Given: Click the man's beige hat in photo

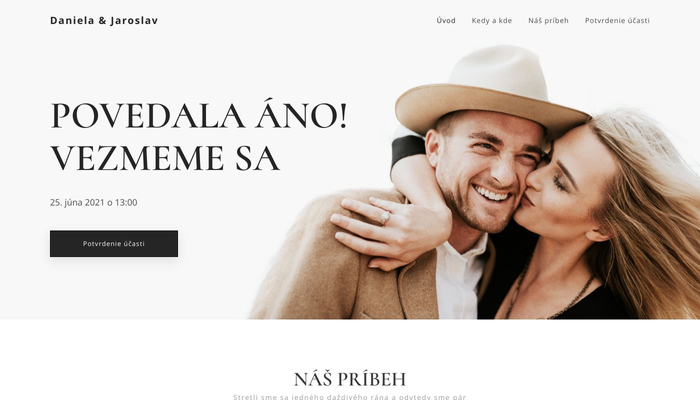Looking at the screenshot, I should pos(491,87).
